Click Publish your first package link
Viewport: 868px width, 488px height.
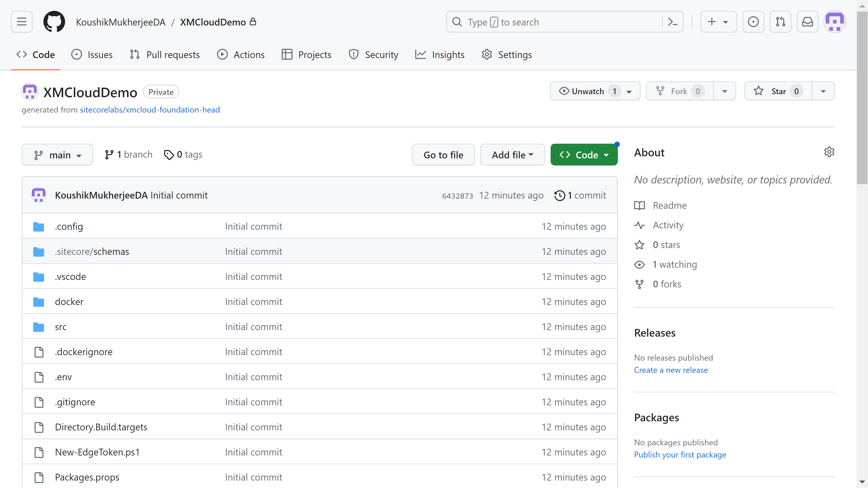click(x=680, y=455)
